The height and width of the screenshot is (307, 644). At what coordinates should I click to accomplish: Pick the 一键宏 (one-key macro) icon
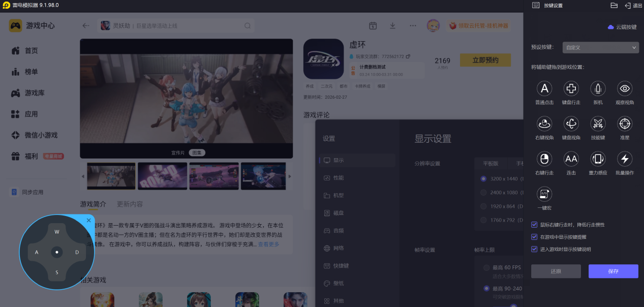tap(544, 194)
